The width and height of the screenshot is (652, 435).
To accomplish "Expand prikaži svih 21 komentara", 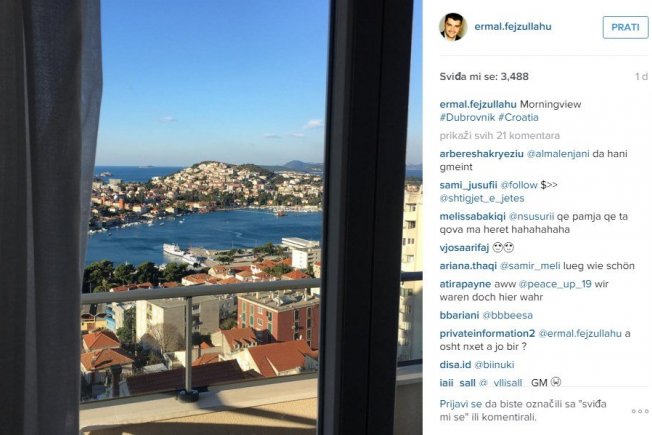I will pyautogui.click(x=499, y=136).
